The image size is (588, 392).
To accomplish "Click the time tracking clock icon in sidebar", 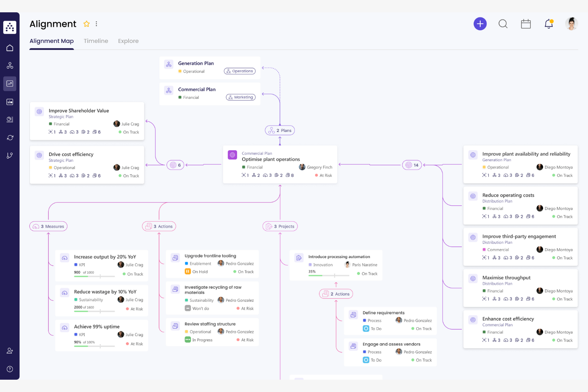I will 10,119.
